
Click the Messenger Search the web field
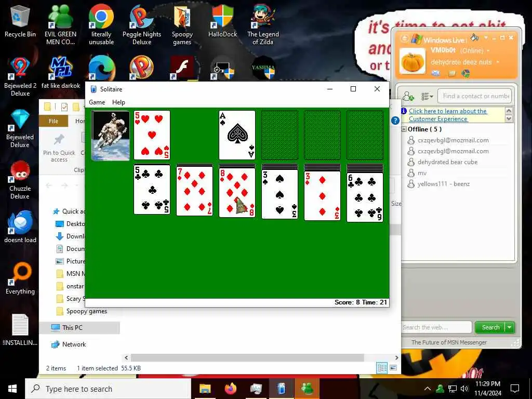tap(436, 327)
